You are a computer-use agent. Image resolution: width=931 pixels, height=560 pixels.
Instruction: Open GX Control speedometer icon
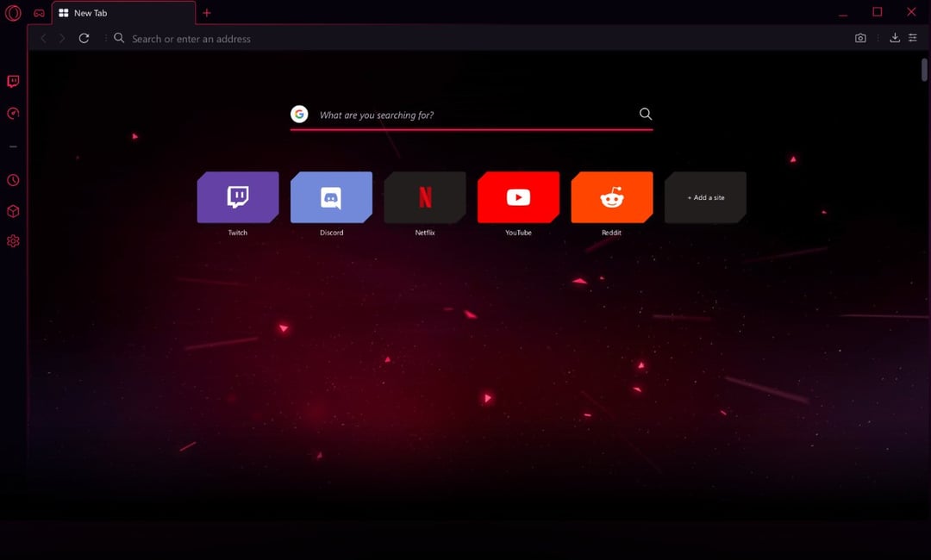(x=13, y=114)
